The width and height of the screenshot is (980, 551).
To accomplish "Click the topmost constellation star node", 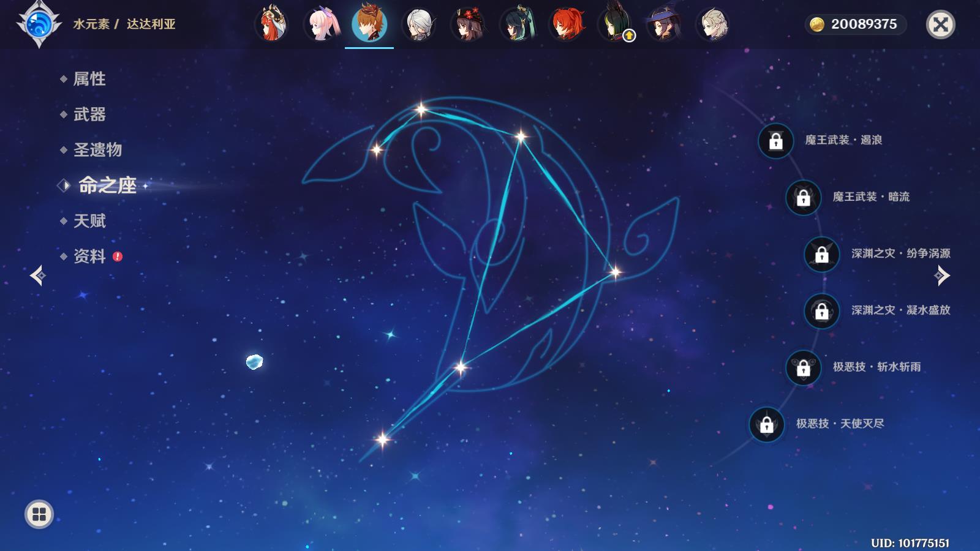I will tap(421, 110).
